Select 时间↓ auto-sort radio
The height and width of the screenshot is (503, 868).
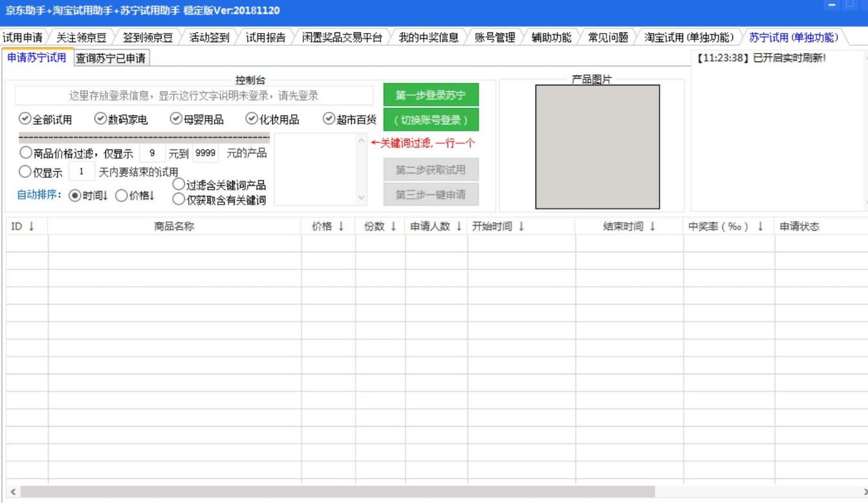pos(88,195)
